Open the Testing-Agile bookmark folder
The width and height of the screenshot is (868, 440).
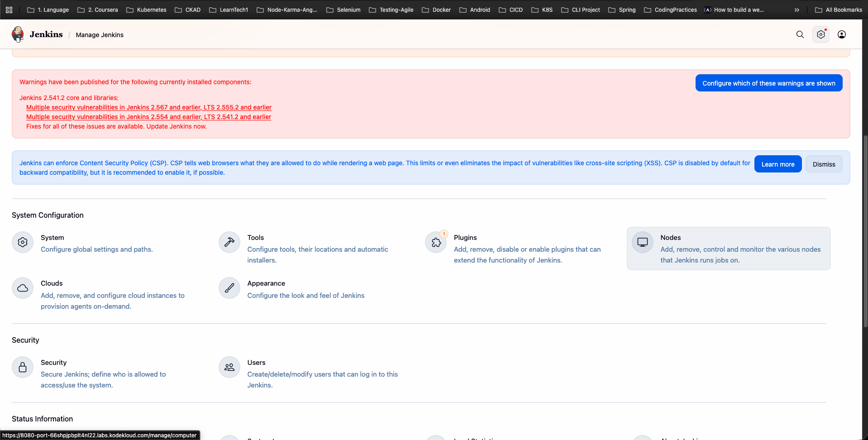(x=391, y=10)
